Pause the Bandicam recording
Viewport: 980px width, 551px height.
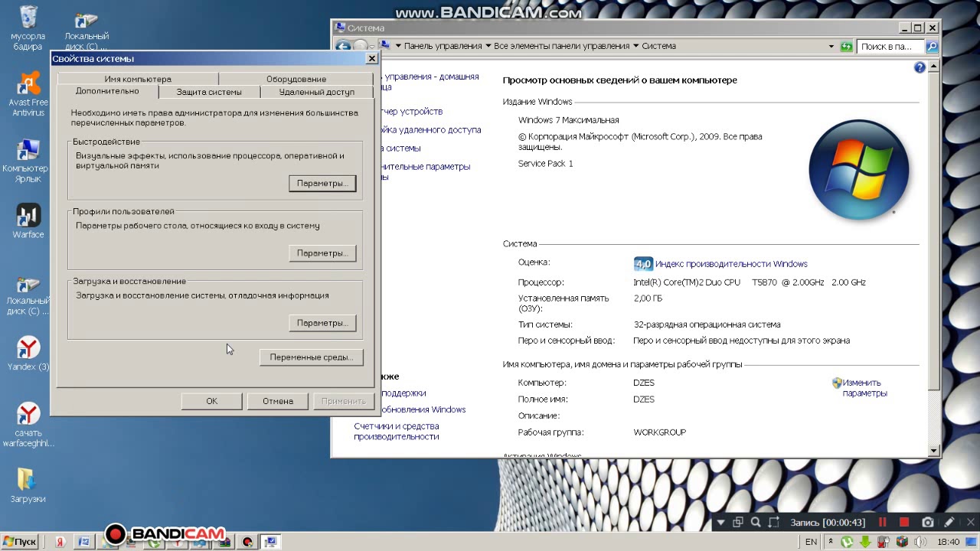click(x=882, y=522)
